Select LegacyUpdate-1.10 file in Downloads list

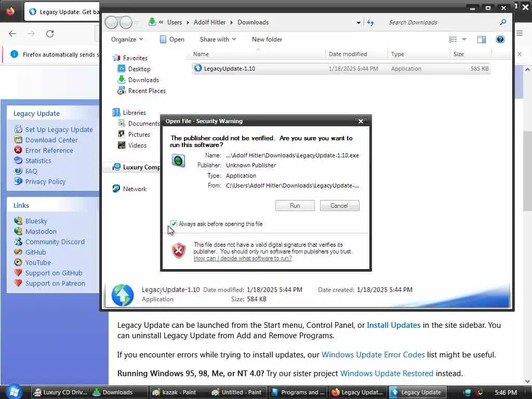tap(341, 69)
